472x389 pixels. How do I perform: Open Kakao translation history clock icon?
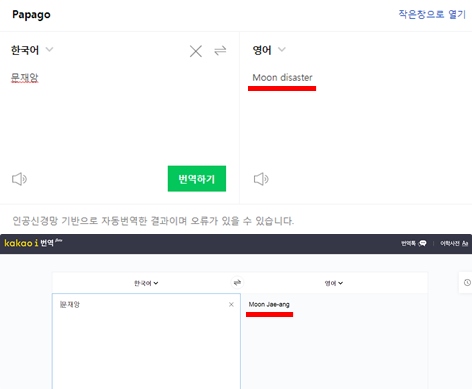pos(467,282)
